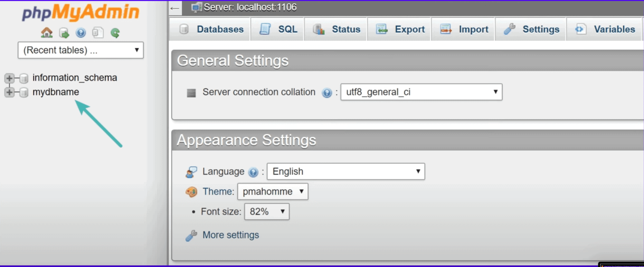The image size is (644, 267).
Task: Click the green reload navigation icon
Action: 115,33
